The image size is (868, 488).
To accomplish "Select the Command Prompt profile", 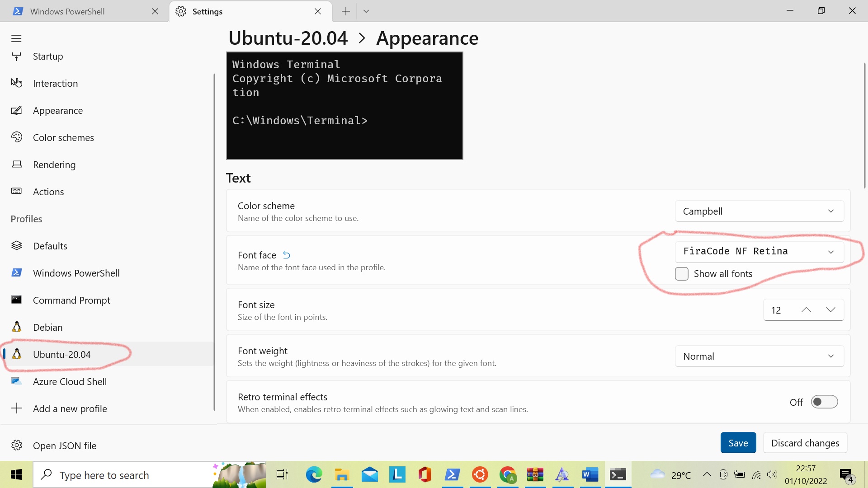I will coord(71,300).
